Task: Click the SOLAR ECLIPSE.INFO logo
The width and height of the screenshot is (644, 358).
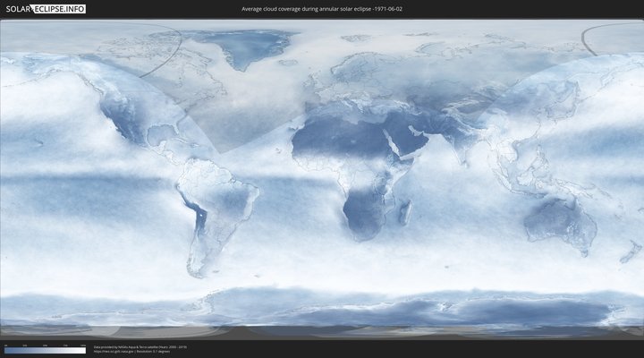Action: tap(45, 9)
